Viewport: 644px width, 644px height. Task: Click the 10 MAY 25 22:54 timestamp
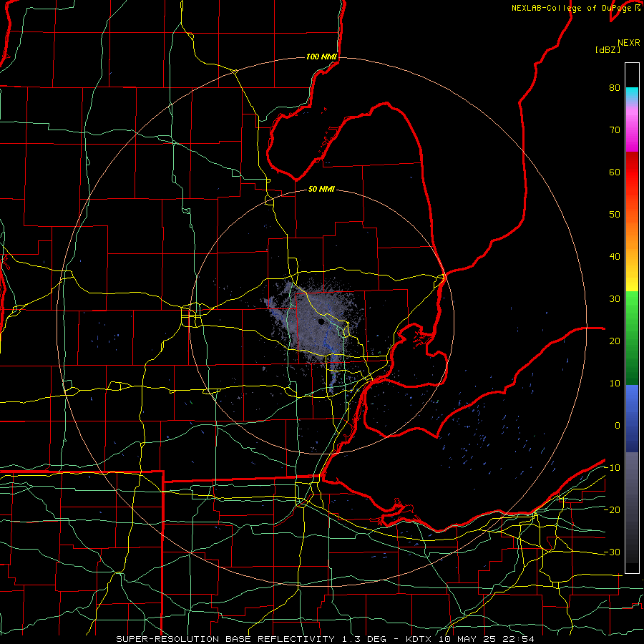point(487,639)
